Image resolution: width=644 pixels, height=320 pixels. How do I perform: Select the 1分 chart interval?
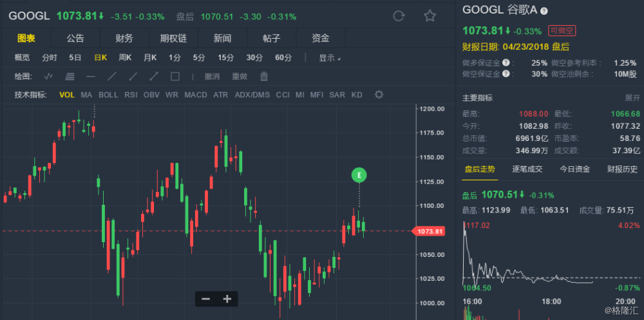175,58
